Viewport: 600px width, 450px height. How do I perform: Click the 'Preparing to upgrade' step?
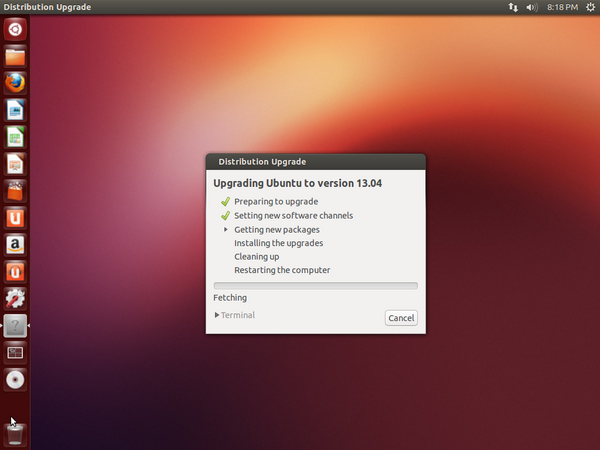point(276,202)
